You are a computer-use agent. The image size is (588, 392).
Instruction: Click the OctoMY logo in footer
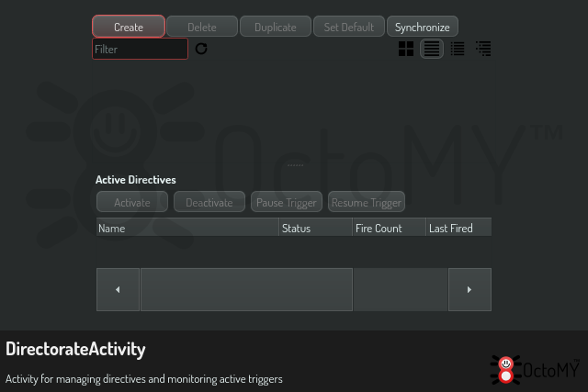(535, 370)
